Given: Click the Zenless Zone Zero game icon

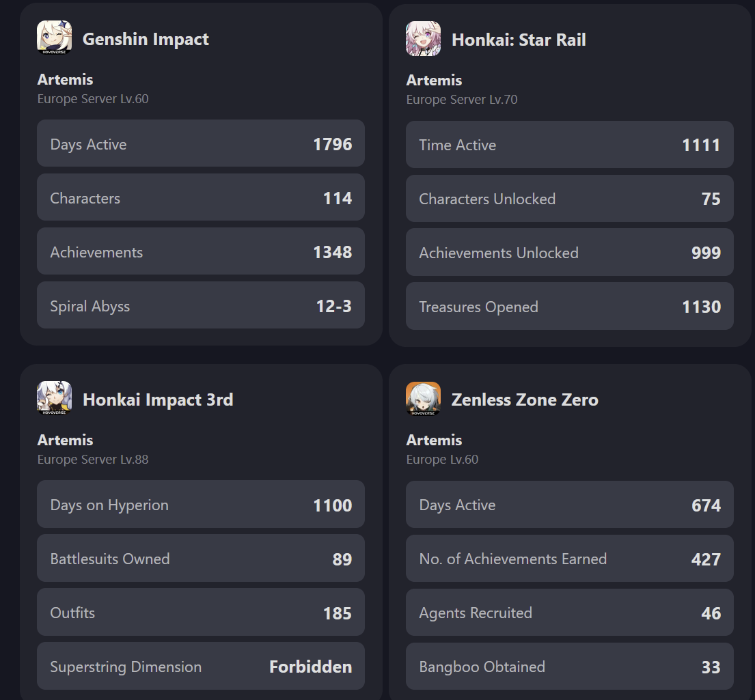Looking at the screenshot, I should (x=423, y=399).
